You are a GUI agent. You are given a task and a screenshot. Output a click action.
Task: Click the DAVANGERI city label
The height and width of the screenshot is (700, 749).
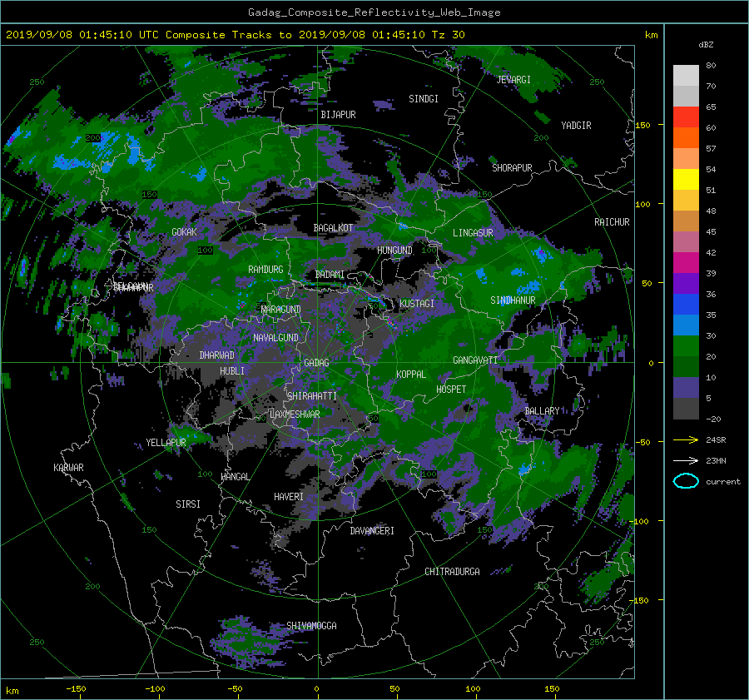point(372,531)
